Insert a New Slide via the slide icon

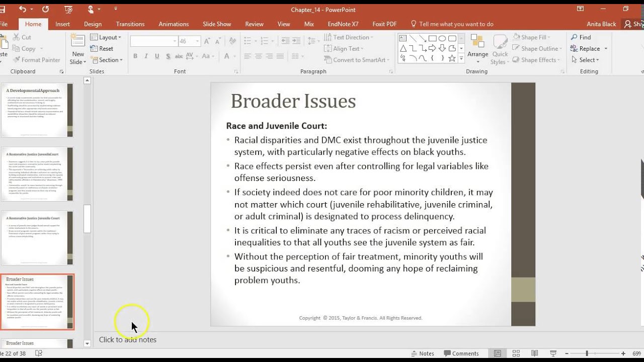[78, 41]
